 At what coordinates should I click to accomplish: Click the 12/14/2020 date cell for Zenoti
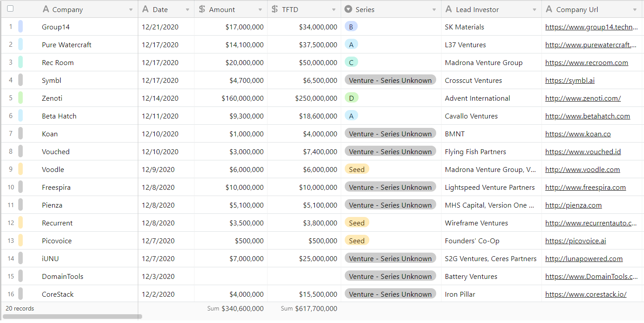tap(166, 98)
